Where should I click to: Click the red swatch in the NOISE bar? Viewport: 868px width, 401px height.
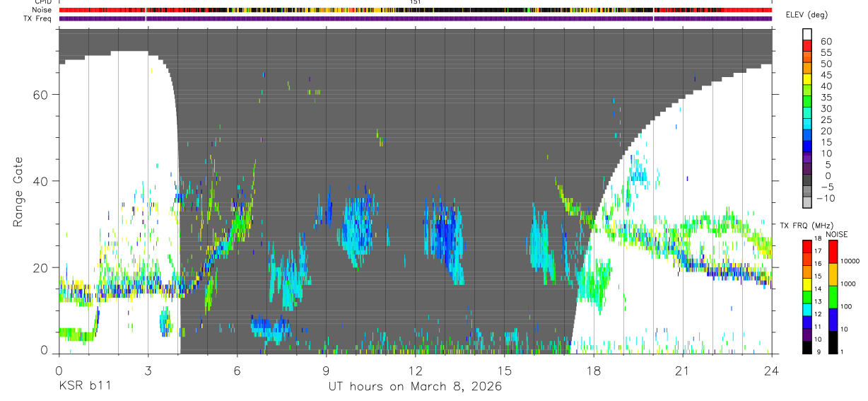[832, 252]
